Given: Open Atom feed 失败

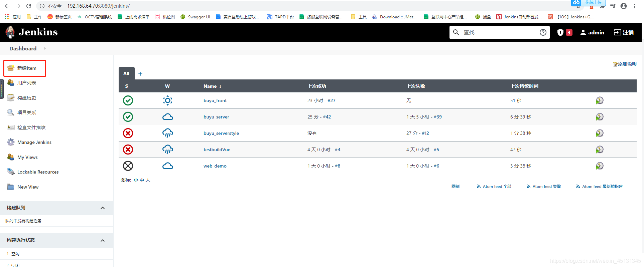Looking at the screenshot, I should [x=544, y=187].
